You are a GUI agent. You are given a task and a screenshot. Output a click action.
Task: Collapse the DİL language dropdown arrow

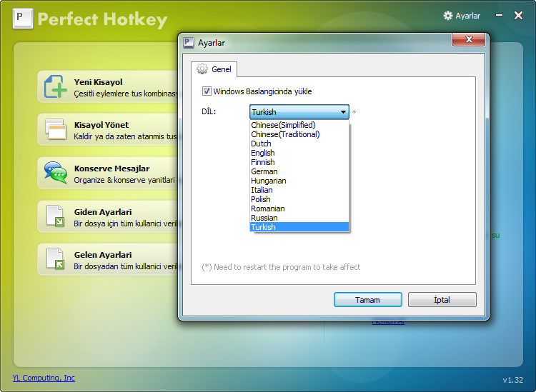coord(343,112)
